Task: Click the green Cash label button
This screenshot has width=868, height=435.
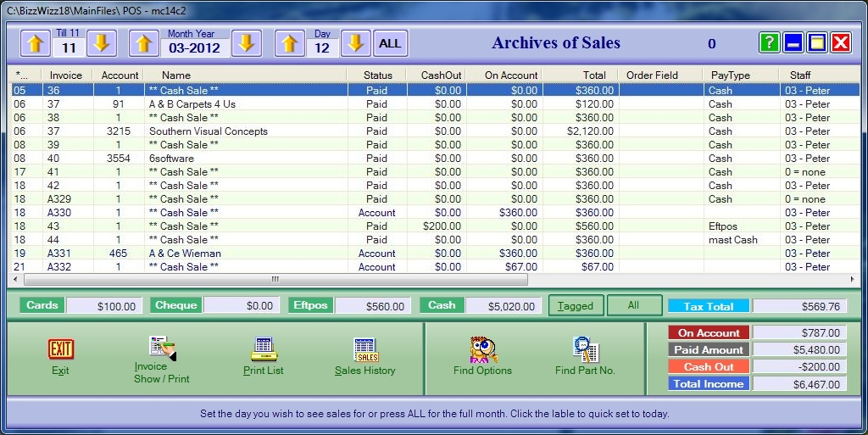Action: tap(442, 305)
